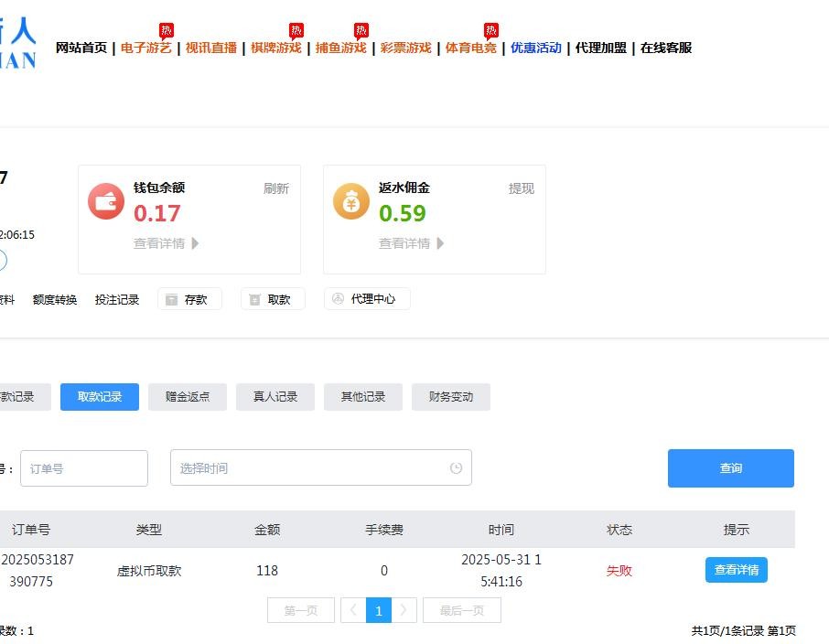
Task: Click the clock icon in the time picker
Action: pos(456,468)
